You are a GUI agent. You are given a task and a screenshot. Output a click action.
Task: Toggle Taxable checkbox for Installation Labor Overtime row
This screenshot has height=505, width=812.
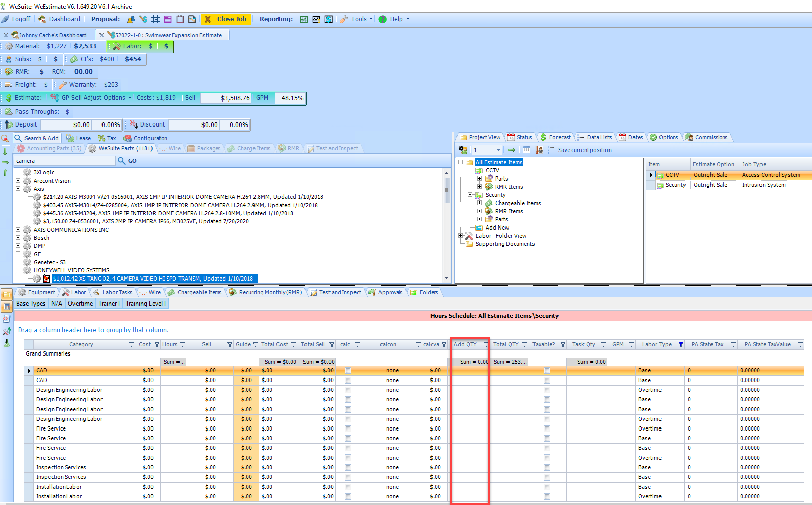pos(547,497)
